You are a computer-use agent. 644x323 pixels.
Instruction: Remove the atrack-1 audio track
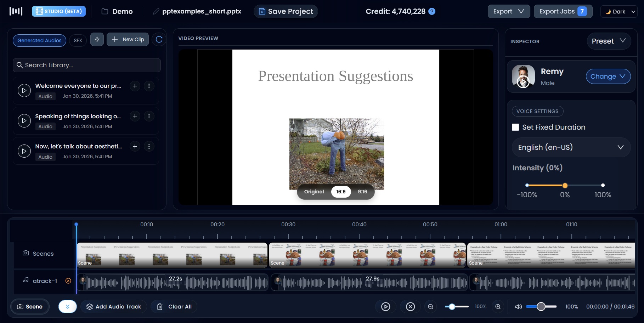[x=68, y=281]
